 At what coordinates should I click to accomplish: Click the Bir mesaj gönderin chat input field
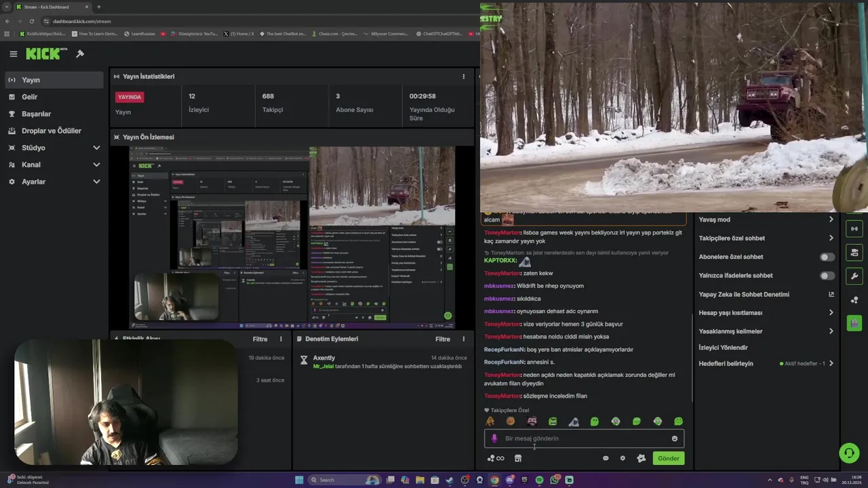584,439
